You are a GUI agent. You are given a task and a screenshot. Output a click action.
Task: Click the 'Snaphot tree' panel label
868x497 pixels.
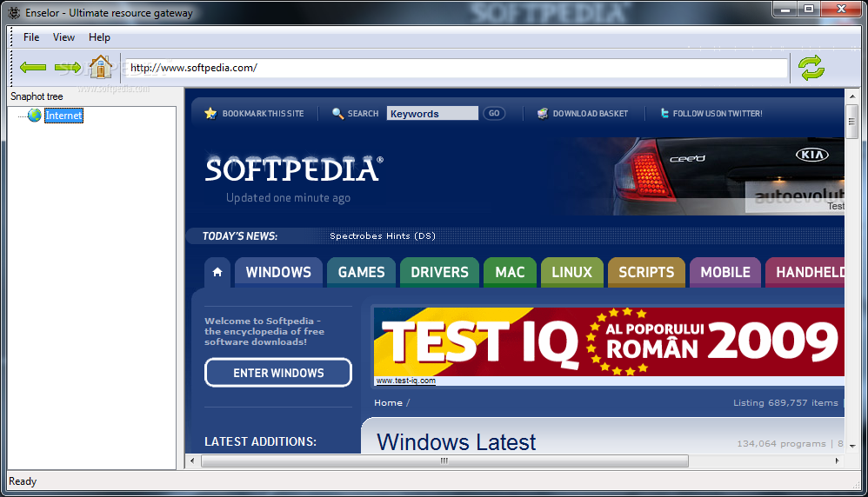(37, 96)
